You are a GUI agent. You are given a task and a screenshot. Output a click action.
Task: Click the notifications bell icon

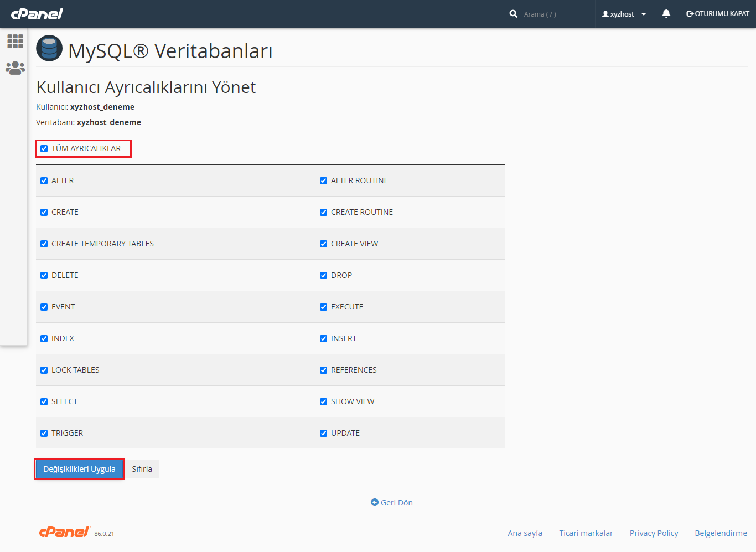click(666, 14)
